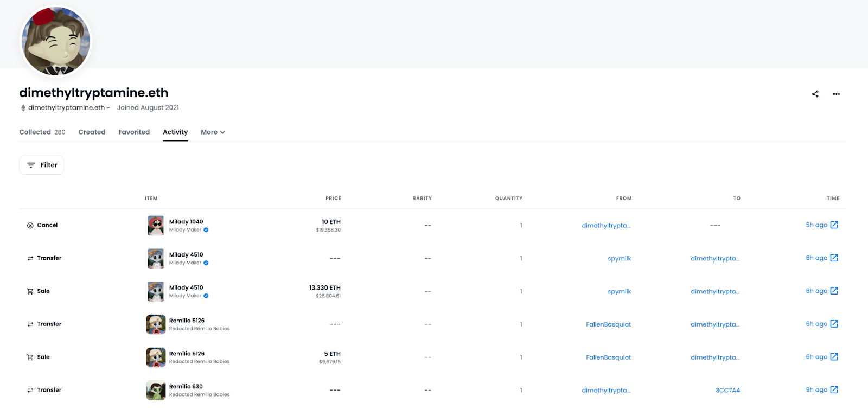Open FallenBasquiat profile in Transfer row
This screenshot has height=409, width=868.
[x=608, y=324]
